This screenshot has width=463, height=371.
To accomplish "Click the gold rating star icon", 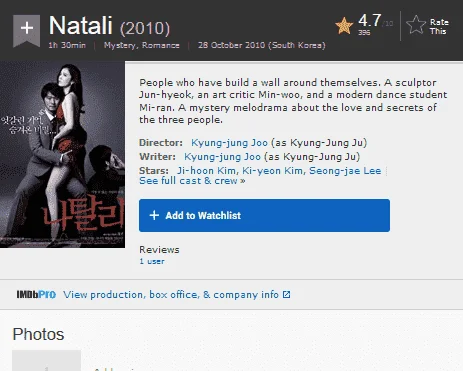I will (344, 26).
